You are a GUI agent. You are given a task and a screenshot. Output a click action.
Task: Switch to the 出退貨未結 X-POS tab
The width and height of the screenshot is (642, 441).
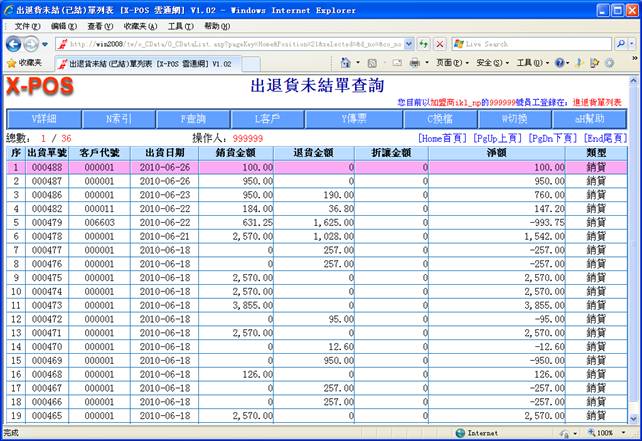[150, 63]
